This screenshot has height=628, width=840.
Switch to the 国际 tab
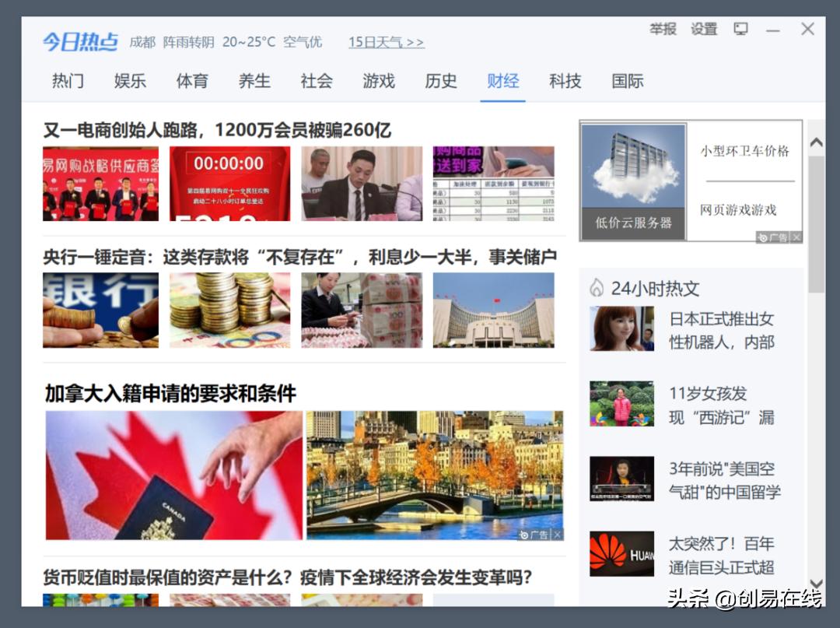point(627,81)
